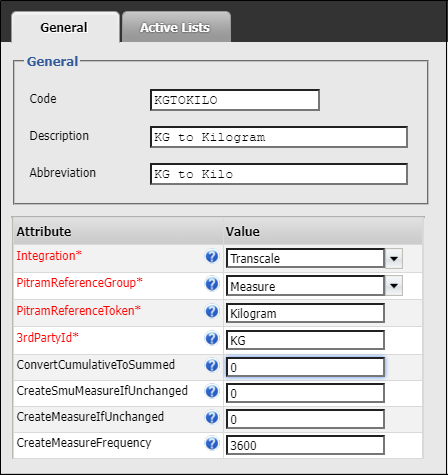Click the Code field label
The width and height of the screenshot is (448, 475).
point(43,99)
